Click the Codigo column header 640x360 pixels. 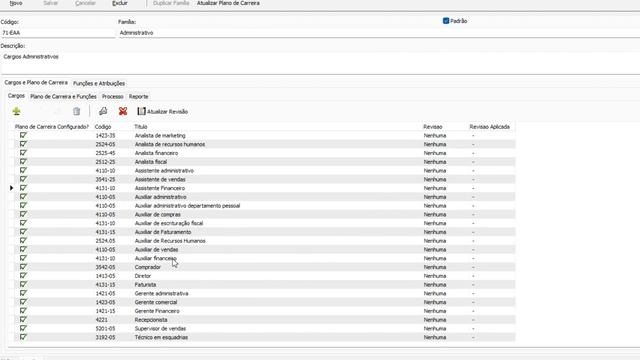pos(103,127)
